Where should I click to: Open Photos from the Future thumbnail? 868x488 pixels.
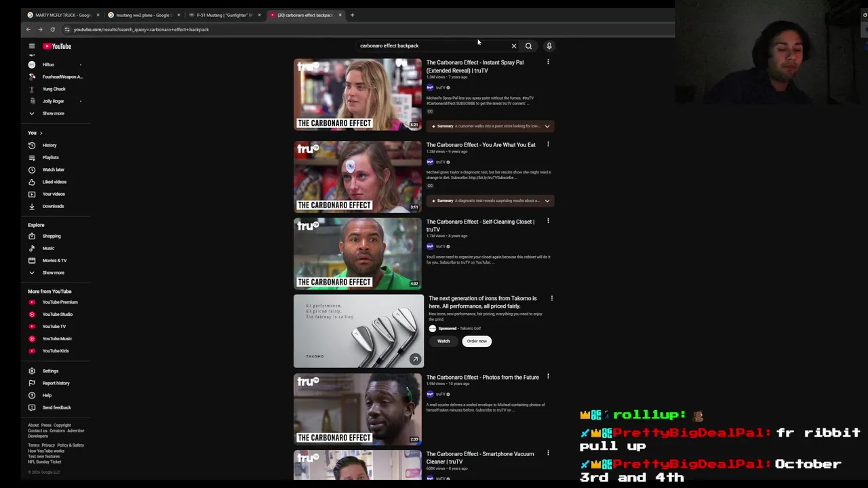point(357,409)
